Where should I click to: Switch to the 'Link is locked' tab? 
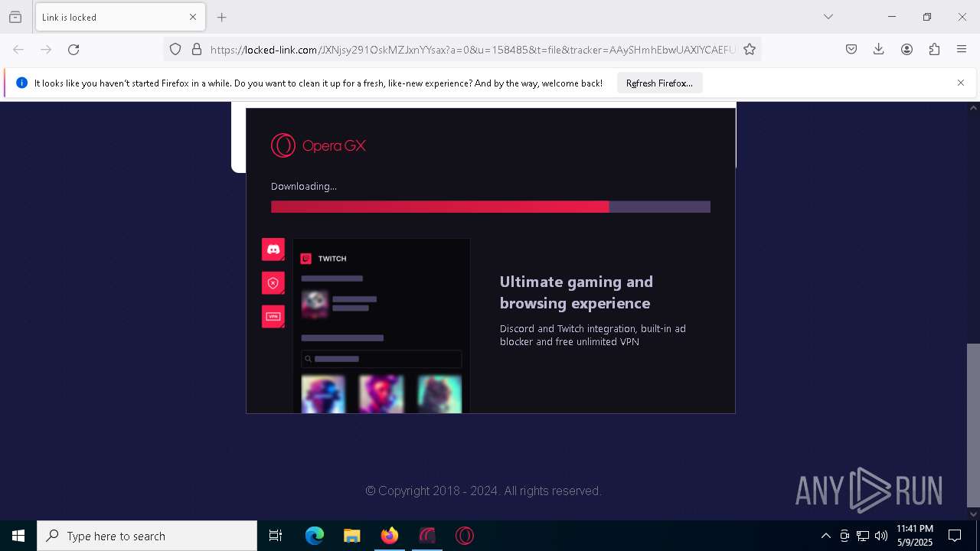pos(120,17)
